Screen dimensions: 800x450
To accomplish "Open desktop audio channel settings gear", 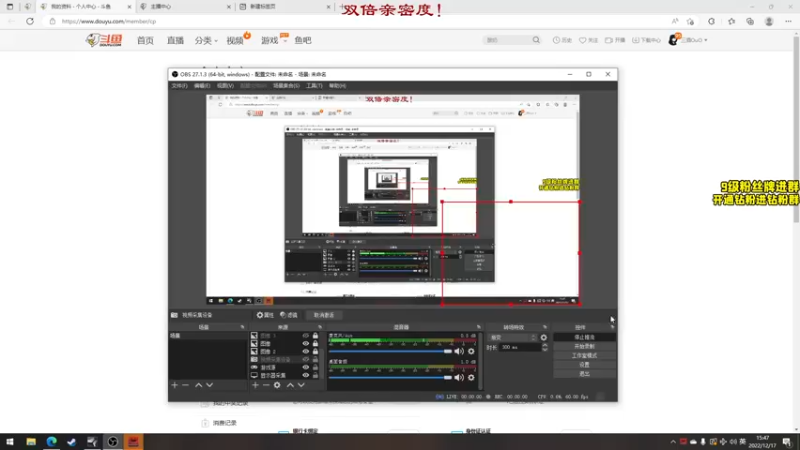I will pos(471,378).
